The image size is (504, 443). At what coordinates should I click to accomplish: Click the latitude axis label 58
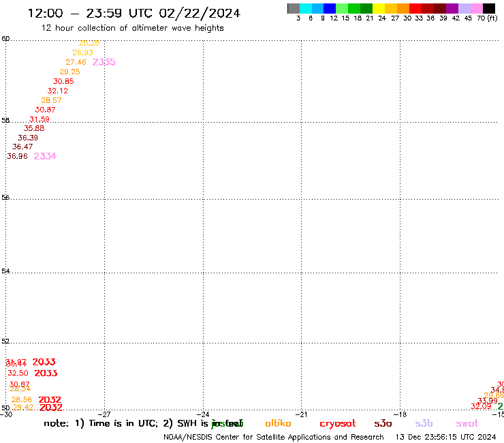[5, 121]
